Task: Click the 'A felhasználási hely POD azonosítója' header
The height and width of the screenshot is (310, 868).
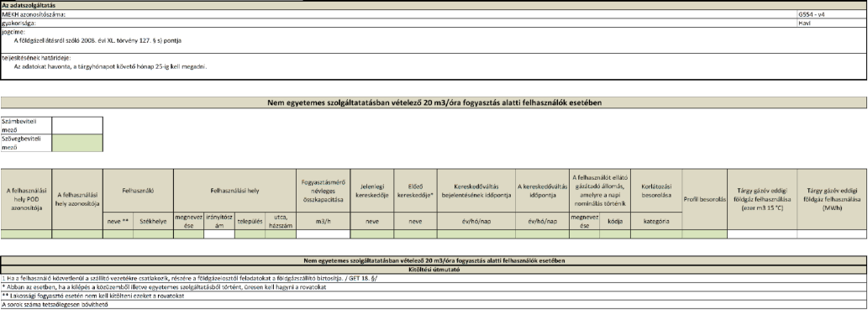Action: [26, 199]
